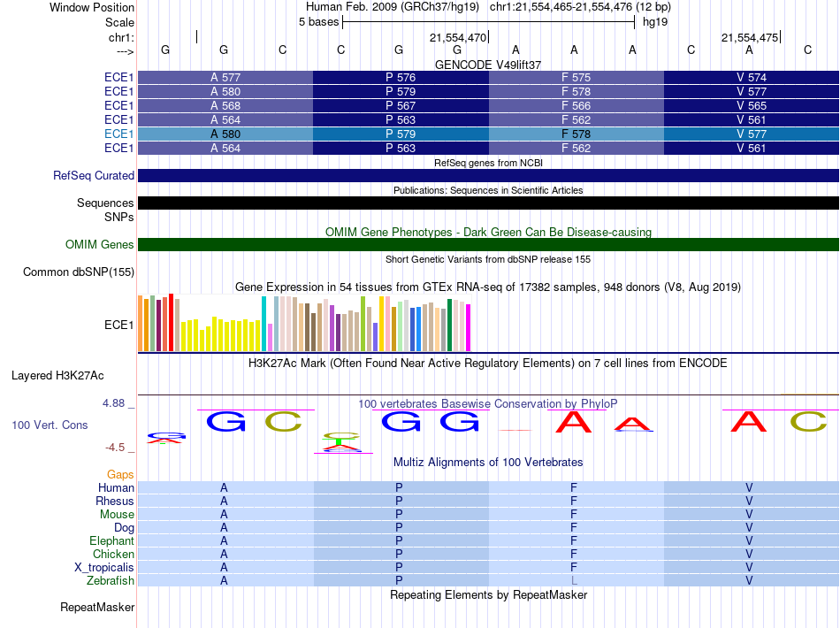Screen dimensions: 840x628
Task: Open the H3K27Ac Mark ENCODE track title
Action: click(x=488, y=364)
